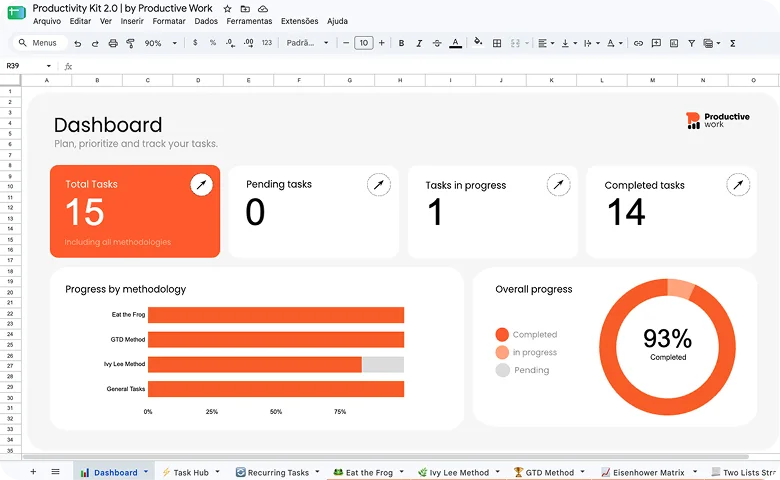Screen dimensions: 780x480
Task: Open the Inserir menu
Action: 132,21
